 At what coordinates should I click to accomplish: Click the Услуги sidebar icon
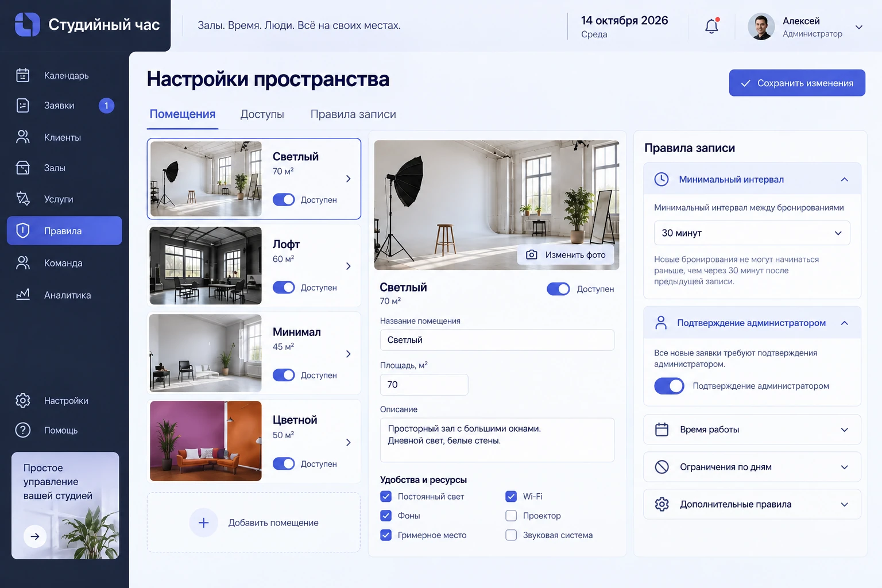tap(23, 199)
